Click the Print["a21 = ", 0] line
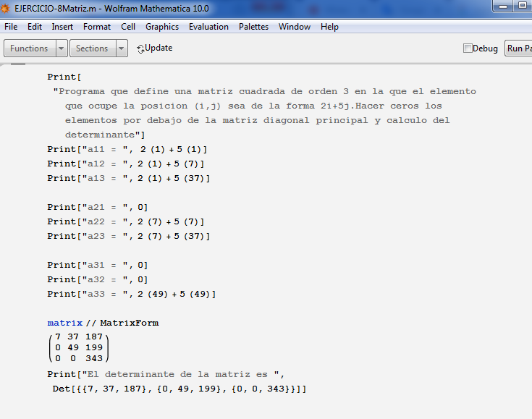532x419 pixels. [98, 207]
